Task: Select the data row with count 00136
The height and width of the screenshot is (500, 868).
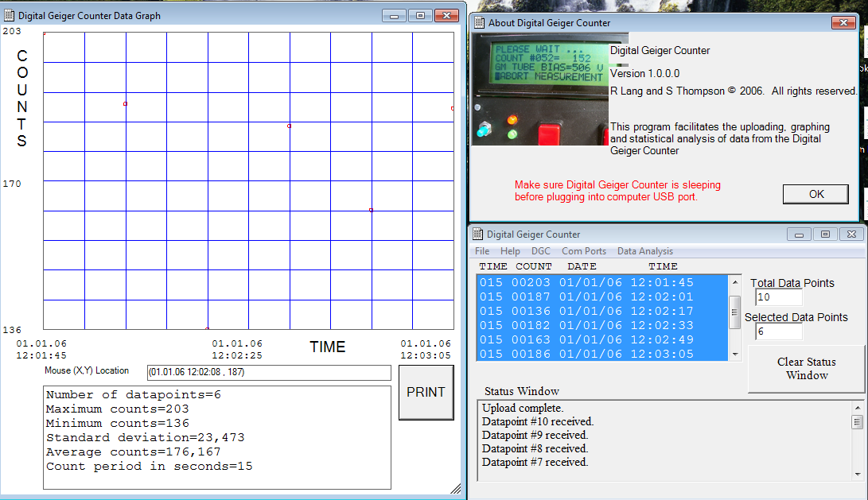Action: click(x=602, y=312)
